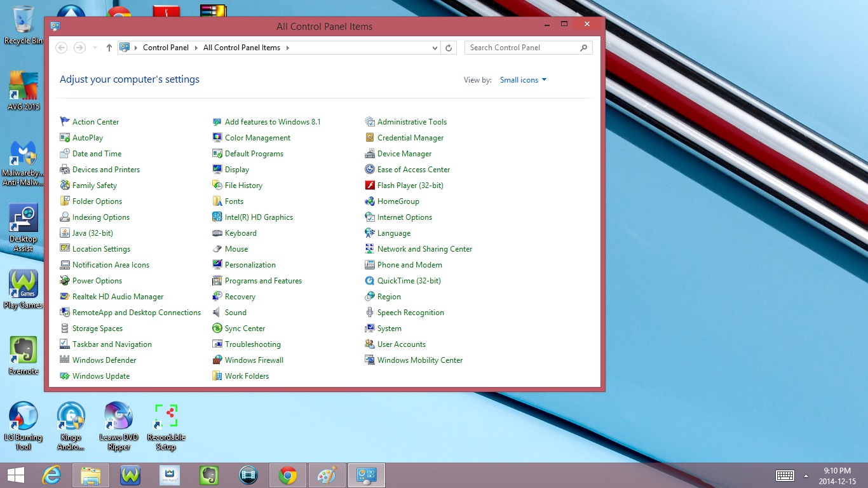Click the Refresh button
The image size is (868, 488).
(449, 48)
